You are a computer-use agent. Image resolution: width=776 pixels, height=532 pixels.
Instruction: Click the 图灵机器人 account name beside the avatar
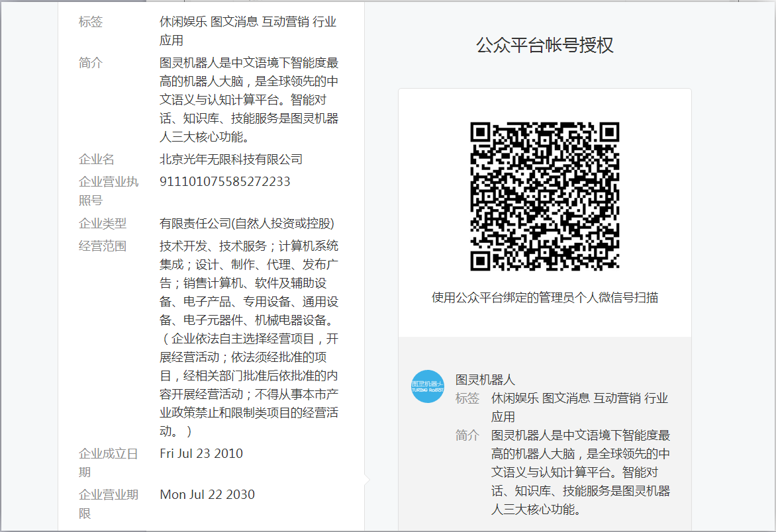pos(485,380)
